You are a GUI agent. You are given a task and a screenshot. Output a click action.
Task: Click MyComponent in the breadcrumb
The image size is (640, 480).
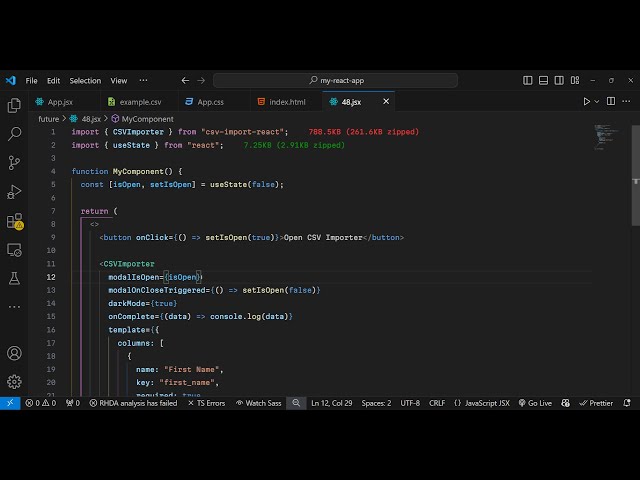(147, 119)
